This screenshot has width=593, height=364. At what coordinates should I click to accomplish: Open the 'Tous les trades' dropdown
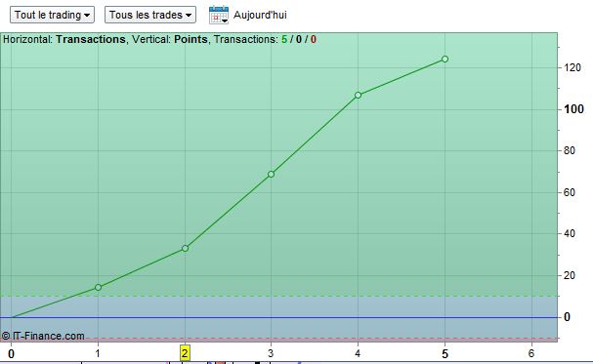150,15
